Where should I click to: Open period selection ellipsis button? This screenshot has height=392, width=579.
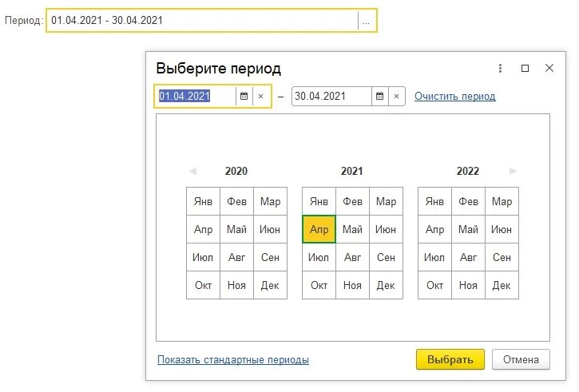[x=367, y=21]
